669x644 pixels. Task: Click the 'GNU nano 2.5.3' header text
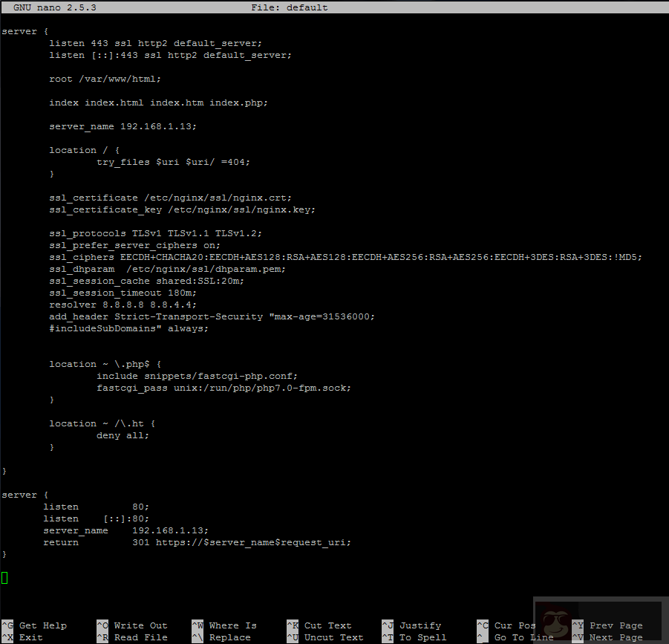click(54, 7)
